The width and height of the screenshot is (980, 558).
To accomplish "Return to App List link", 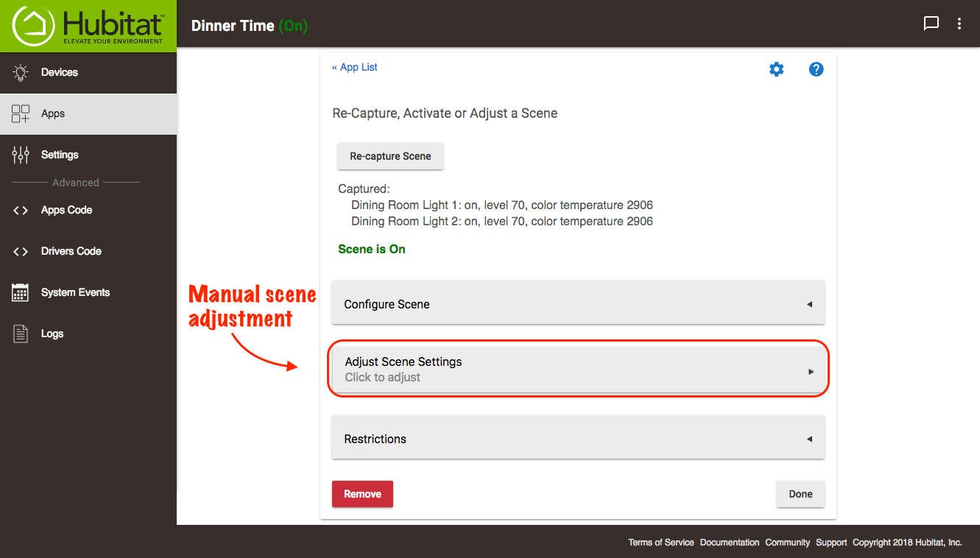I will [355, 67].
